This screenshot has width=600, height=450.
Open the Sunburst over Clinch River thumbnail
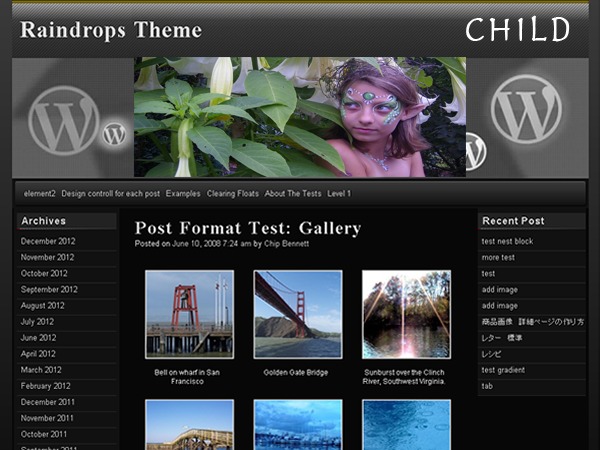pos(406,315)
